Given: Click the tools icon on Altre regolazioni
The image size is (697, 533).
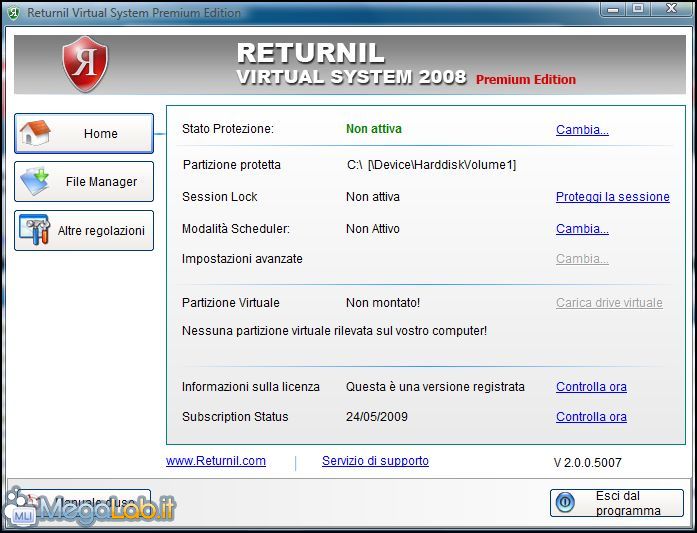Looking at the screenshot, I should pos(35,230).
